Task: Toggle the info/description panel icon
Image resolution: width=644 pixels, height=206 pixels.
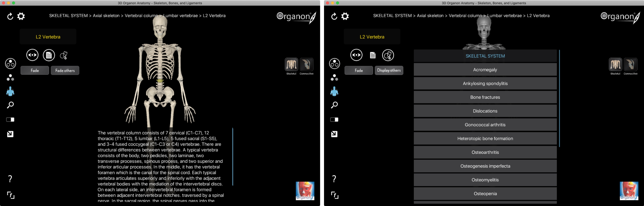Action: point(48,54)
